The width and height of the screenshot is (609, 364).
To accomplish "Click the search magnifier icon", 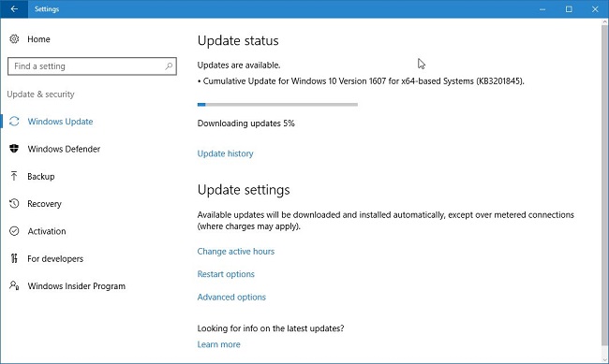I will 169,66.
